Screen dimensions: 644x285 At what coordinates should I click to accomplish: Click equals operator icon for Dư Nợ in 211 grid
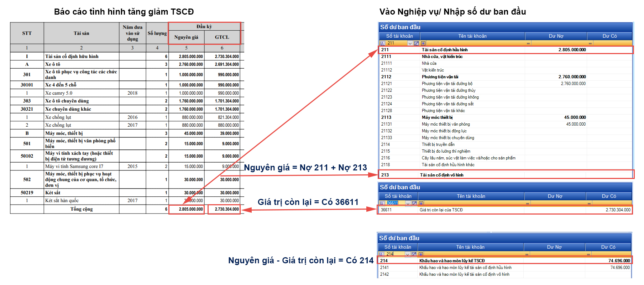coord(528,43)
